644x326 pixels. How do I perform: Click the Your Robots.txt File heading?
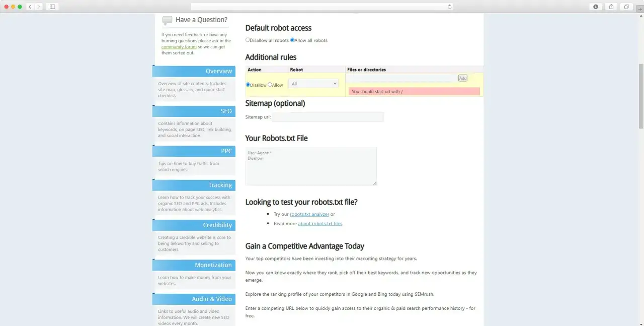tap(276, 138)
